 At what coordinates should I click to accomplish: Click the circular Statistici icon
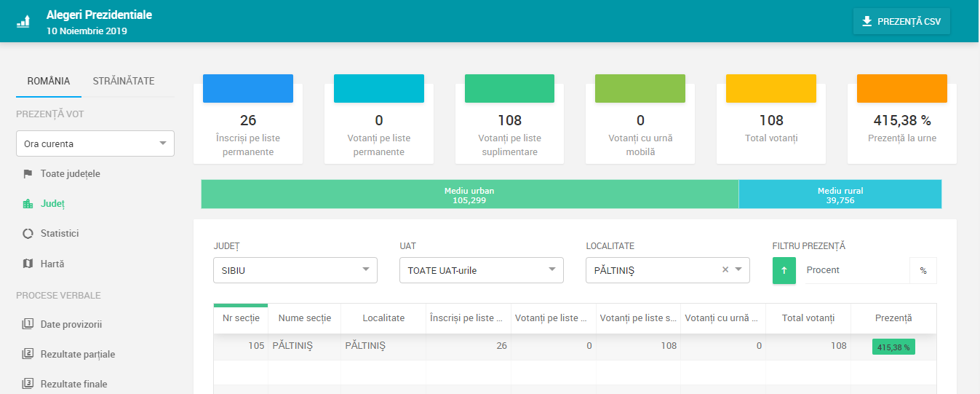pyautogui.click(x=28, y=234)
